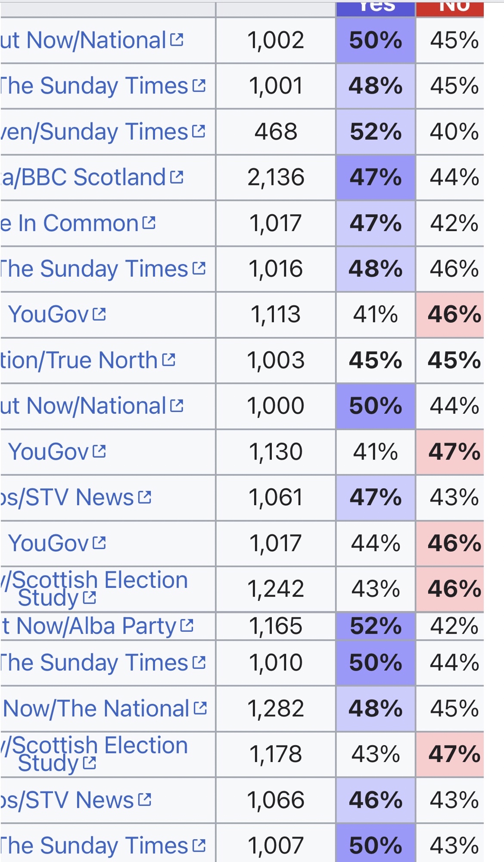Click Scottish Election Study external icon, 1,242 row
This screenshot has height=862, width=504.
(89, 597)
